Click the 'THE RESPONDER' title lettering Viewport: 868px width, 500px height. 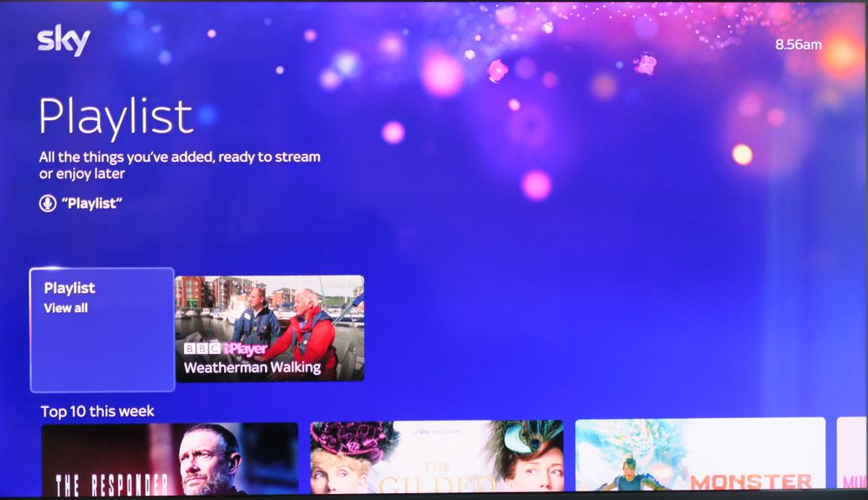[x=112, y=483]
